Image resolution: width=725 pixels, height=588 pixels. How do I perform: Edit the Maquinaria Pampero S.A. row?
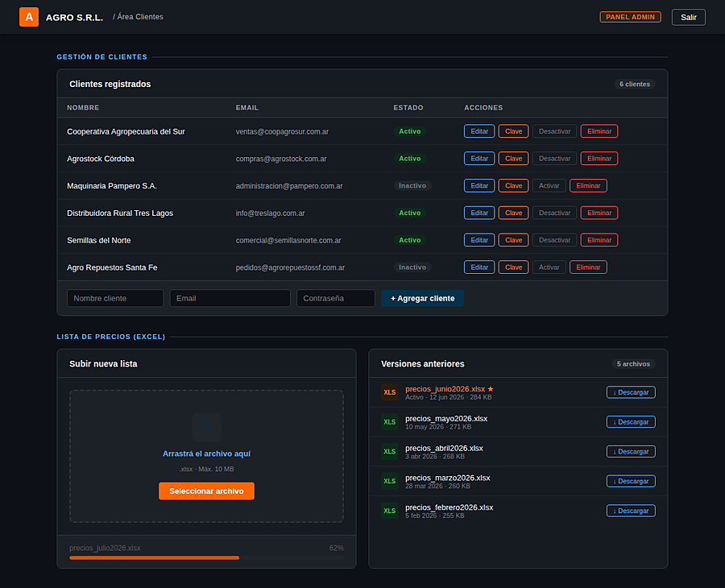point(479,186)
